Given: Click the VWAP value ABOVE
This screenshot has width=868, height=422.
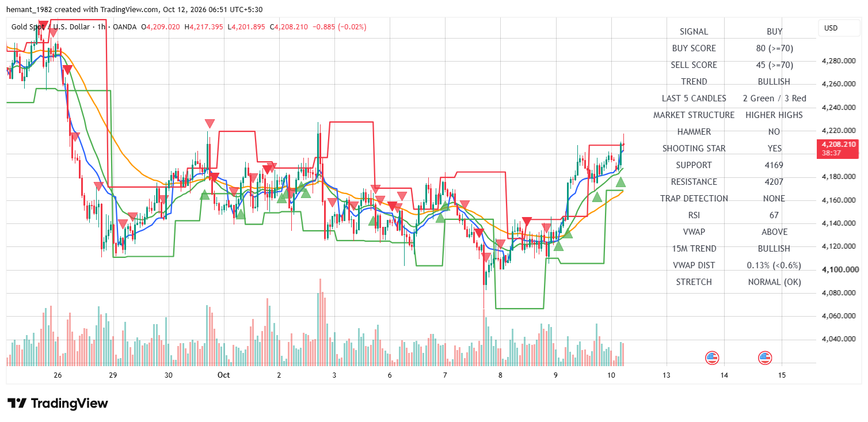Looking at the screenshot, I should point(774,232).
